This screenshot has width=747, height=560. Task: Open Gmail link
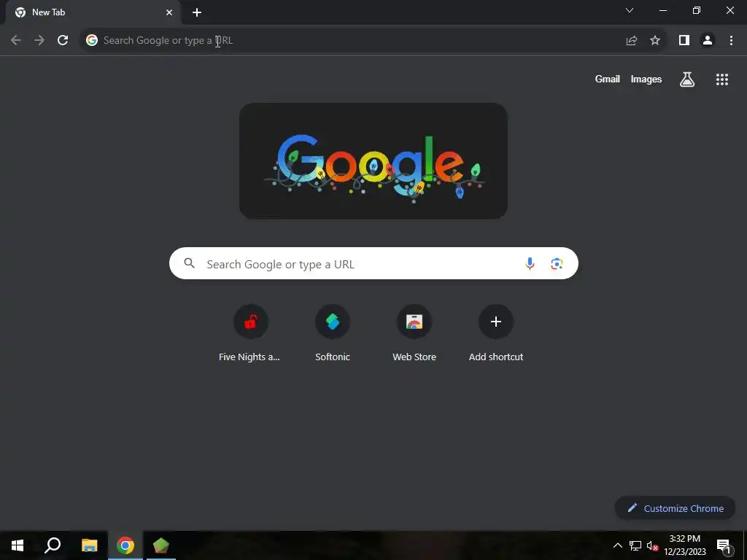(608, 79)
